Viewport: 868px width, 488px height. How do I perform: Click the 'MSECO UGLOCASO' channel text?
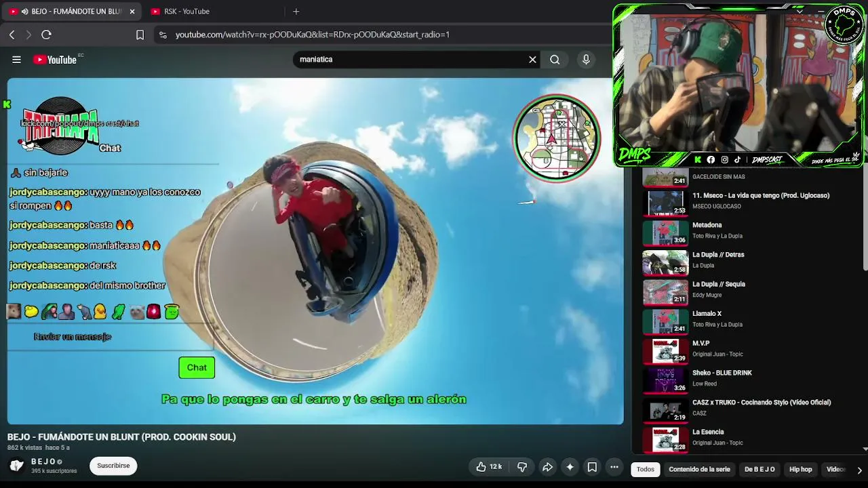[x=717, y=207]
